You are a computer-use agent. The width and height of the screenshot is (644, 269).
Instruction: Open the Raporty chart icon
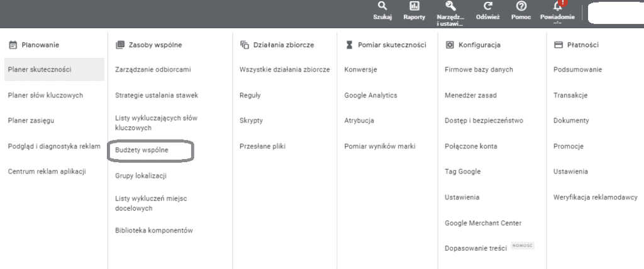click(x=414, y=6)
